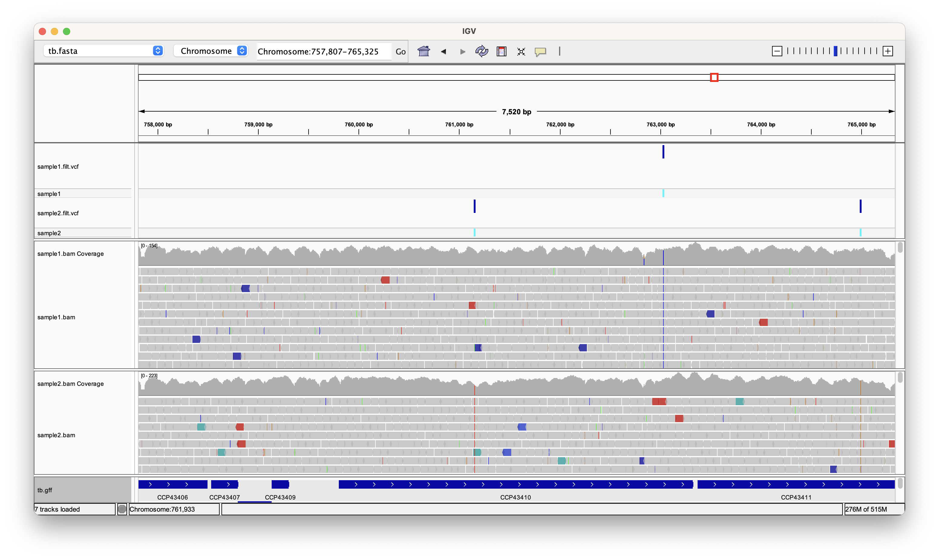The height and width of the screenshot is (560, 939).
Task: Select the sample2 genotype track name
Action: click(49, 233)
